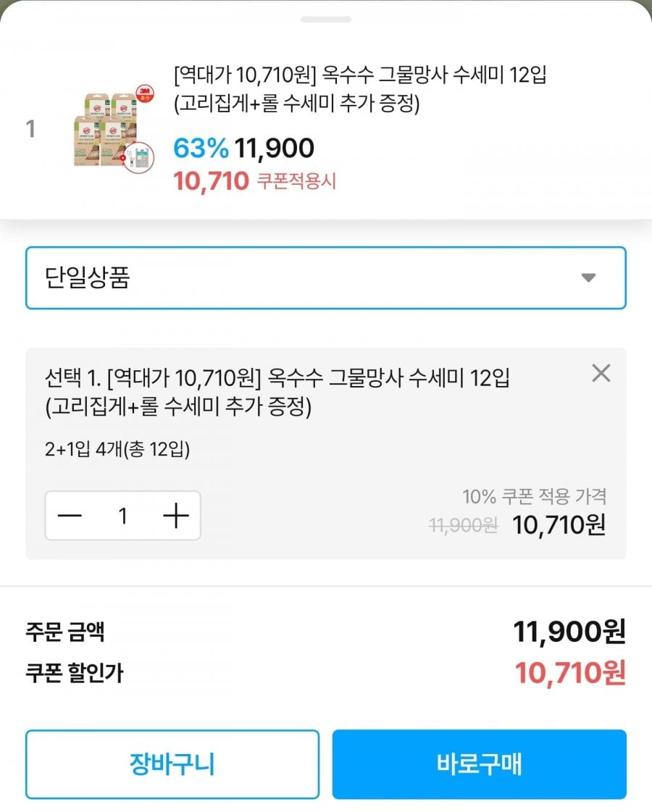Click the strikethrough 11,900원 original price
This screenshot has height=812, width=652.
click(464, 526)
